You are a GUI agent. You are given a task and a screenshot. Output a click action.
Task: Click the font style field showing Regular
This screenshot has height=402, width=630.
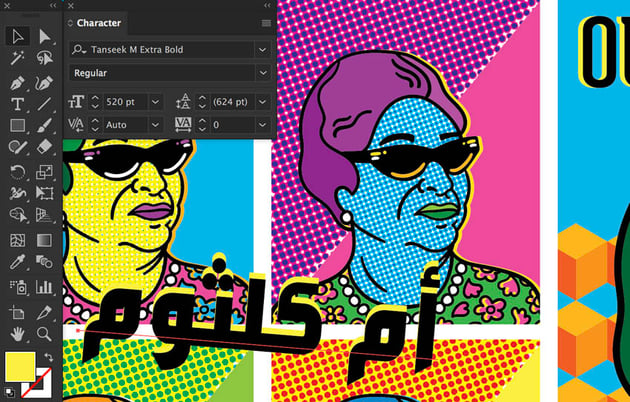click(x=162, y=73)
